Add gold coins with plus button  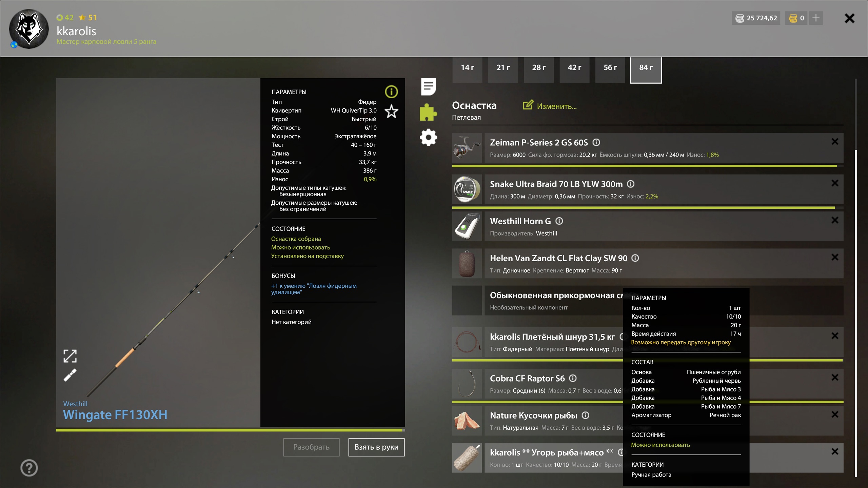[x=816, y=18]
